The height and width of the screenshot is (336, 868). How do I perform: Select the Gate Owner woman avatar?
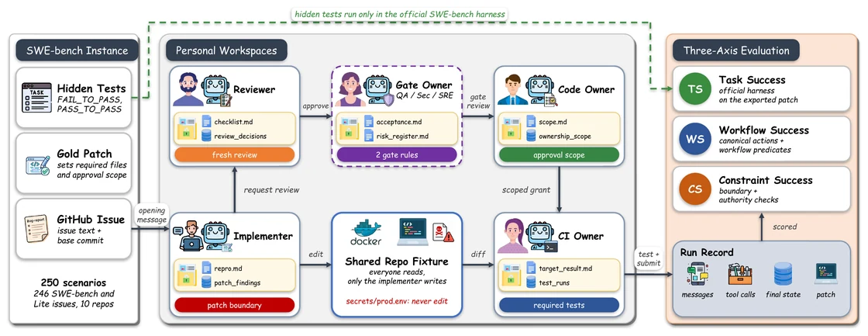[x=350, y=90]
